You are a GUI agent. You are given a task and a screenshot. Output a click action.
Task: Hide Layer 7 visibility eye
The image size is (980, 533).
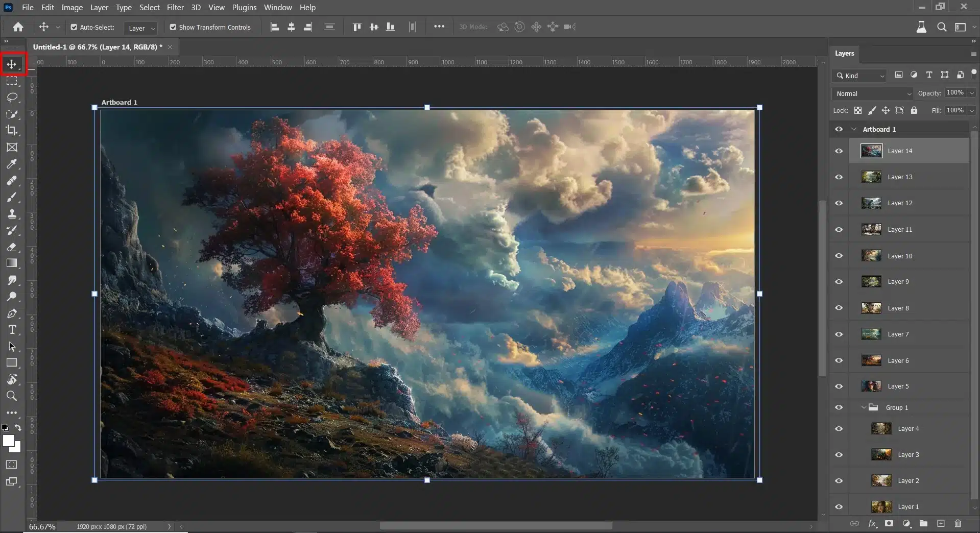pos(839,334)
